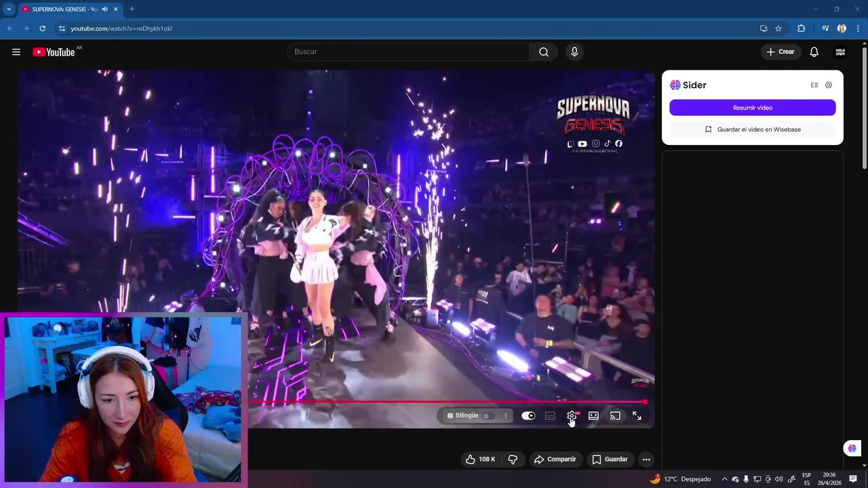Open the browser extensions puzzle icon
Viewport: 868px width, 488px height.
(802, 28)
